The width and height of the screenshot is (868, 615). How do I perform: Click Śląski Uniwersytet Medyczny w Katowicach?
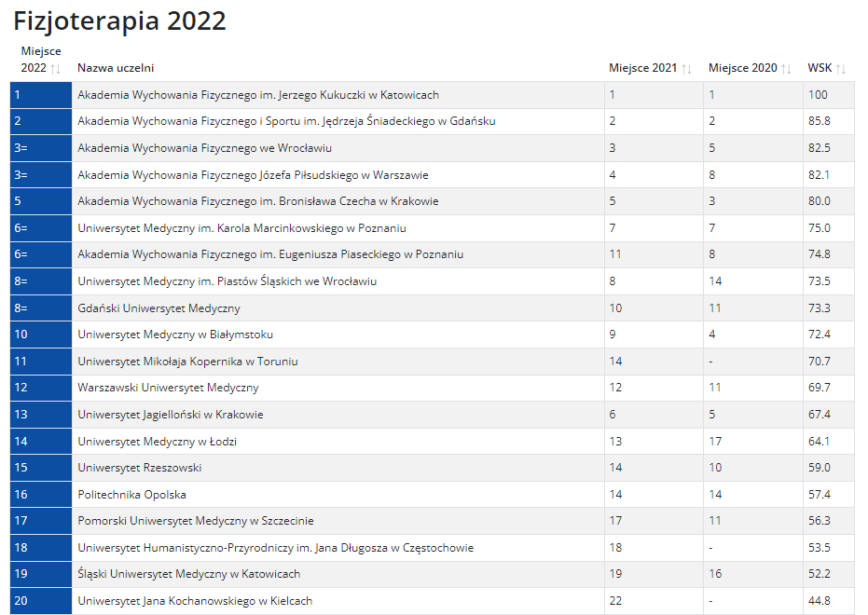click(188, 574)
